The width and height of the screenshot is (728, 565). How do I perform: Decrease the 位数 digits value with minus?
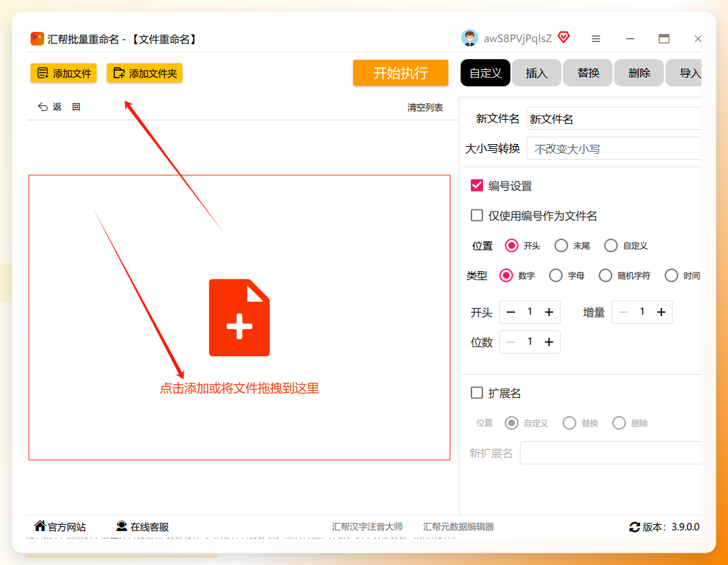tap(511, 342)
